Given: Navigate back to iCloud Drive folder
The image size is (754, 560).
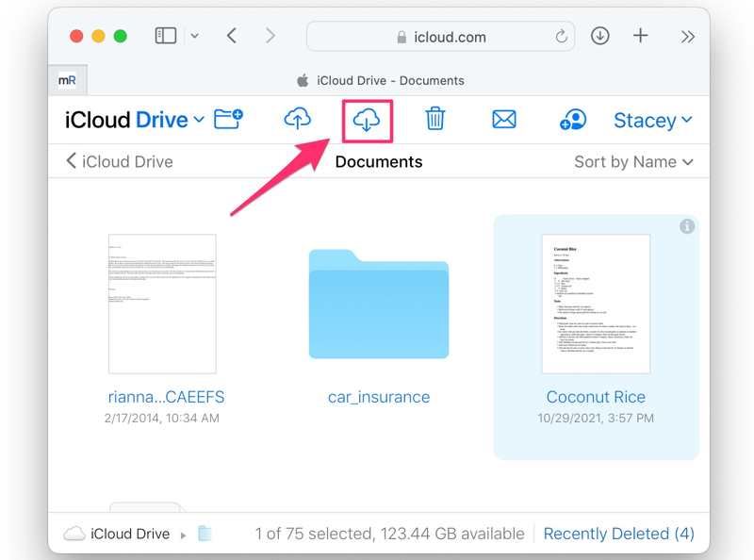Looking at the screenshot, I should [120, 161].
